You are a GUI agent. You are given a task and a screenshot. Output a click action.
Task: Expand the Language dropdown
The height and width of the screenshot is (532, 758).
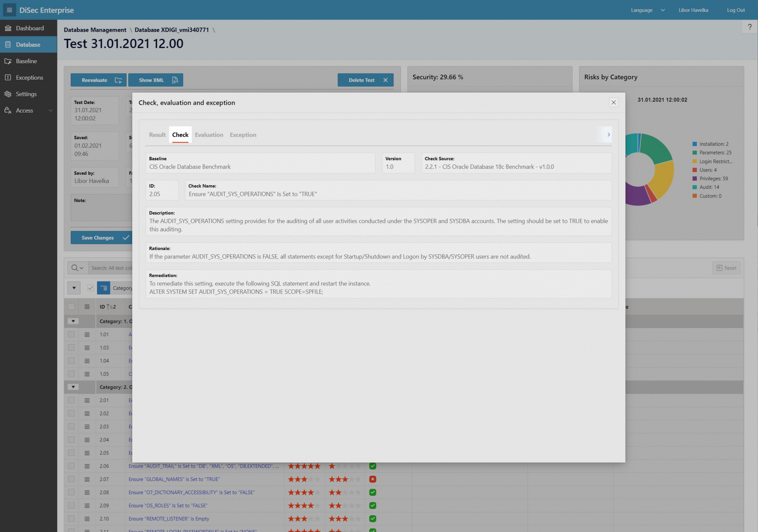(647, 10)
